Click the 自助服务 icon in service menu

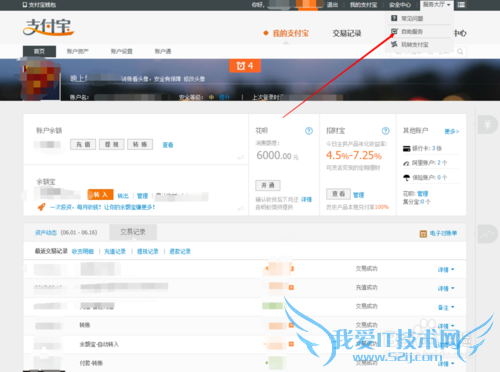coord(394,31)
